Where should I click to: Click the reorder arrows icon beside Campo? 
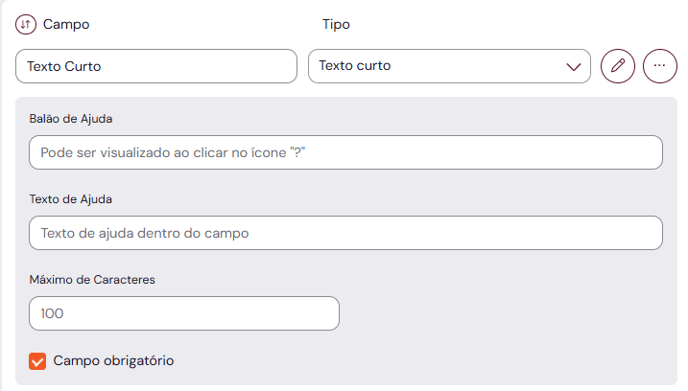tap(25, 24)
